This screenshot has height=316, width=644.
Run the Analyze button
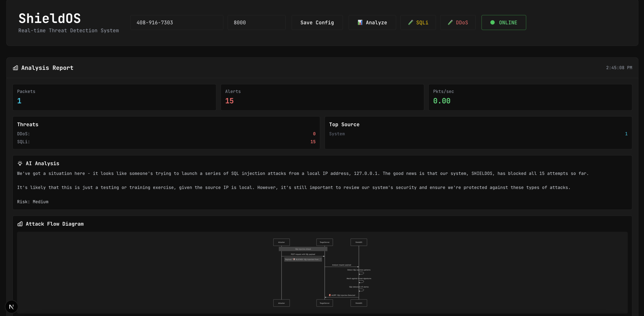(372, 23)
